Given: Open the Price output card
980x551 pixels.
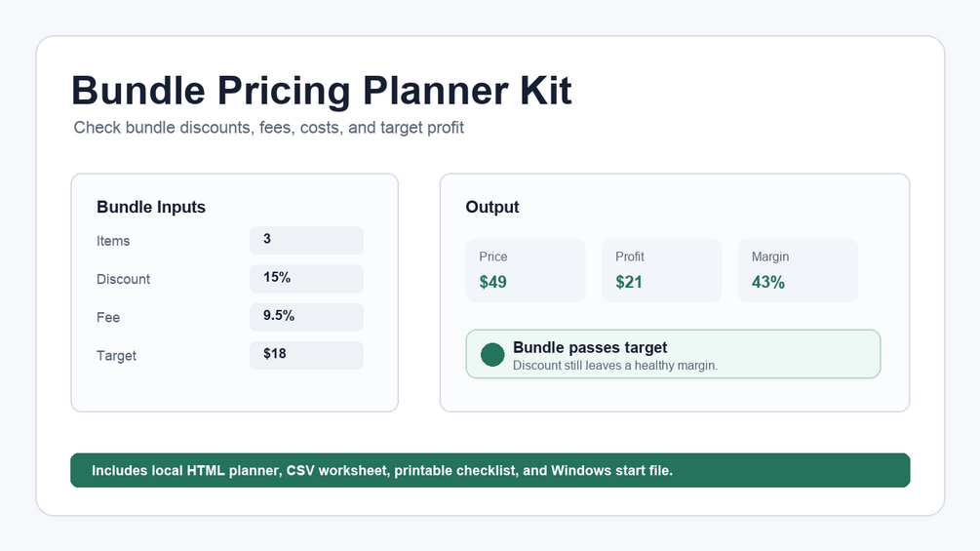Looking at the screenshot, I should 526,270.
